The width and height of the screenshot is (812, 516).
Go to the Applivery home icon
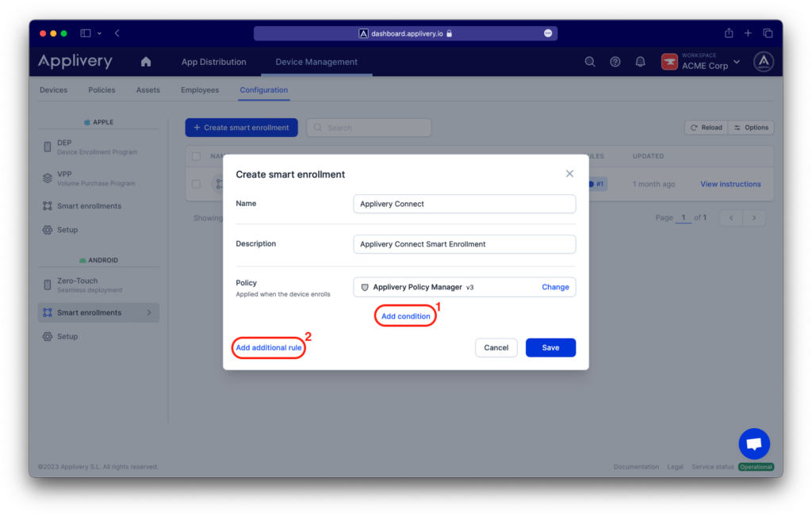[146, 62]
